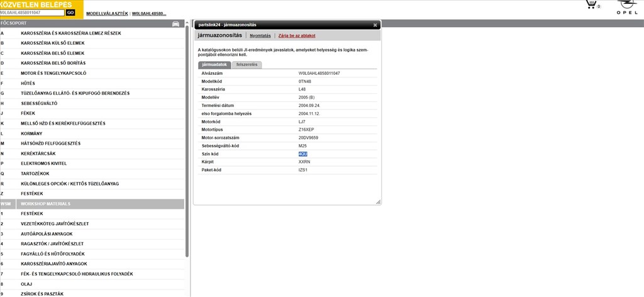Close the járműazonosítás dialog with X

pos(375,25)
